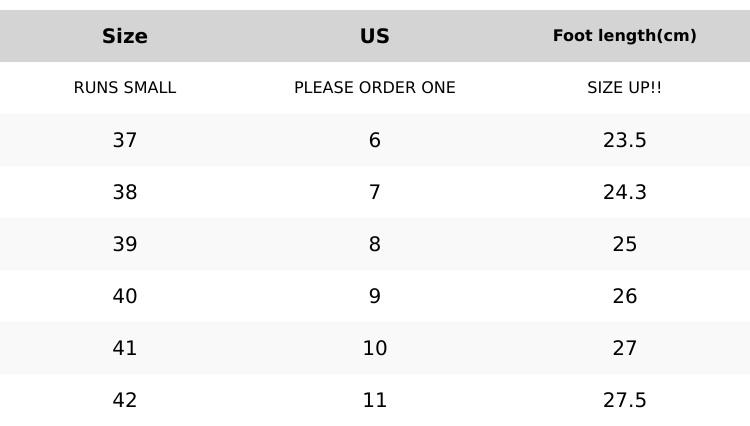Click US size 7 cell

click(375, 192)
